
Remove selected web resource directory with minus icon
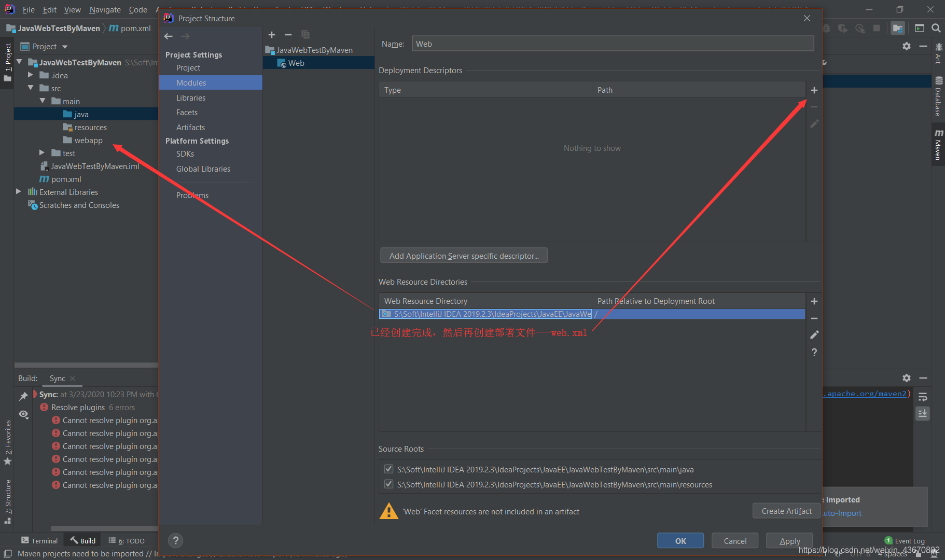pos(814,318)
